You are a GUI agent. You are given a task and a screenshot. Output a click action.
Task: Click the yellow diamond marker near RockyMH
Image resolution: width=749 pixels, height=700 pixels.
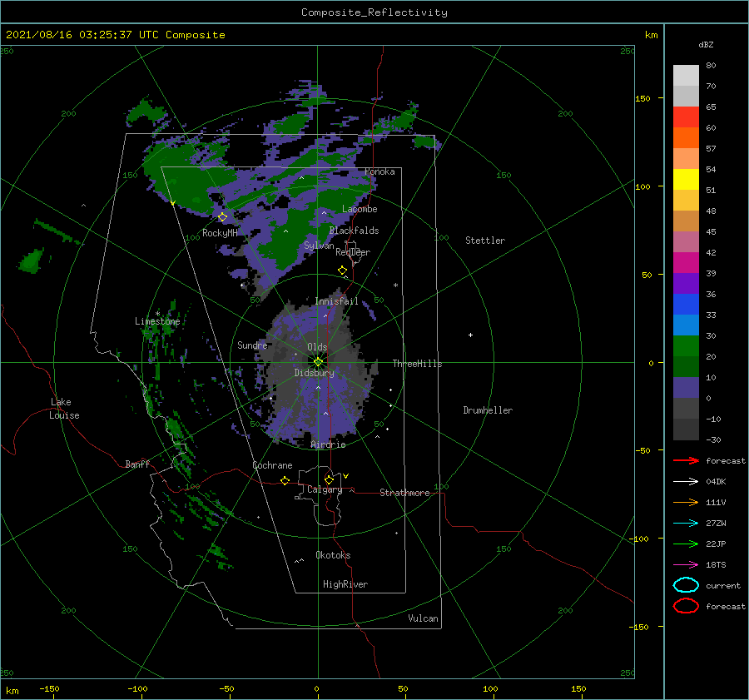click(x=222, y=217)
